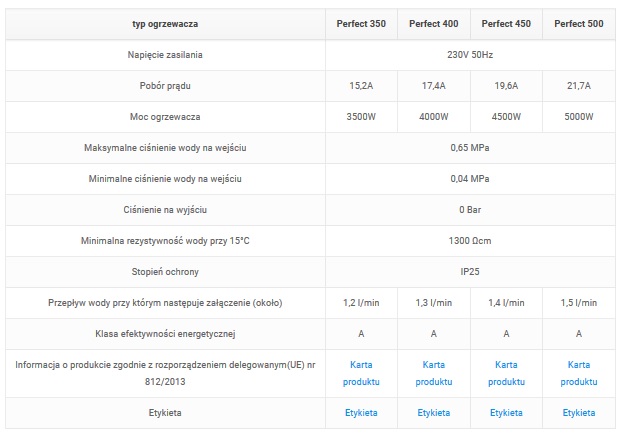Image resolution: width=623 pixels, height=440 pixels.
Task: Click the 230V 50Hz voltage value
Action: [x=470, y=54]
